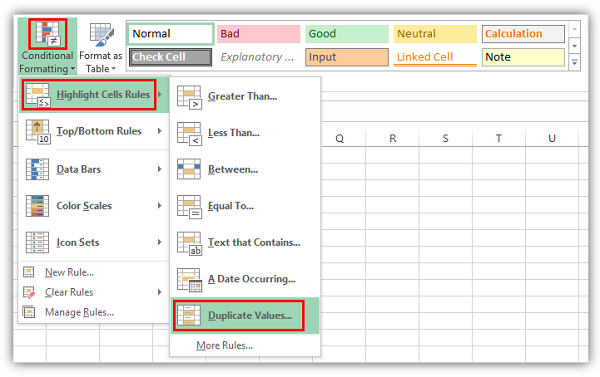Choose Less Than... from the submenu
The height and width of the screenshot is (377, 600).
click(x=245, y=133)
